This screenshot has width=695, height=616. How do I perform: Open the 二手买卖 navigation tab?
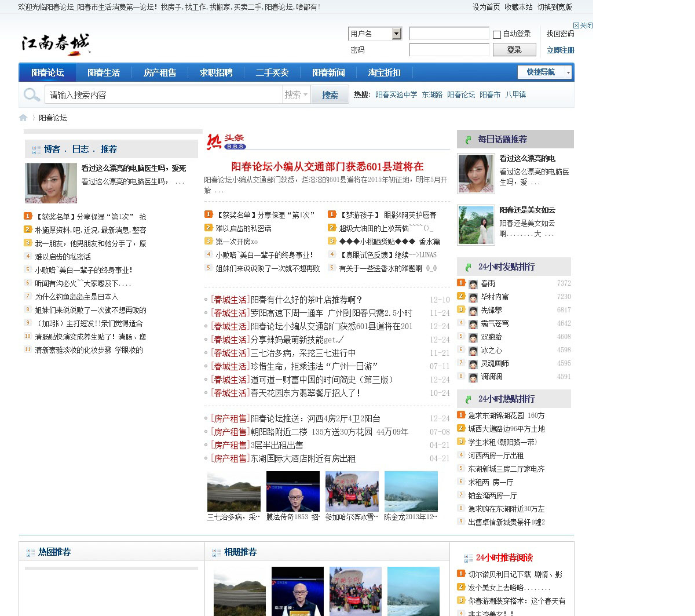(x=272, y=72)
